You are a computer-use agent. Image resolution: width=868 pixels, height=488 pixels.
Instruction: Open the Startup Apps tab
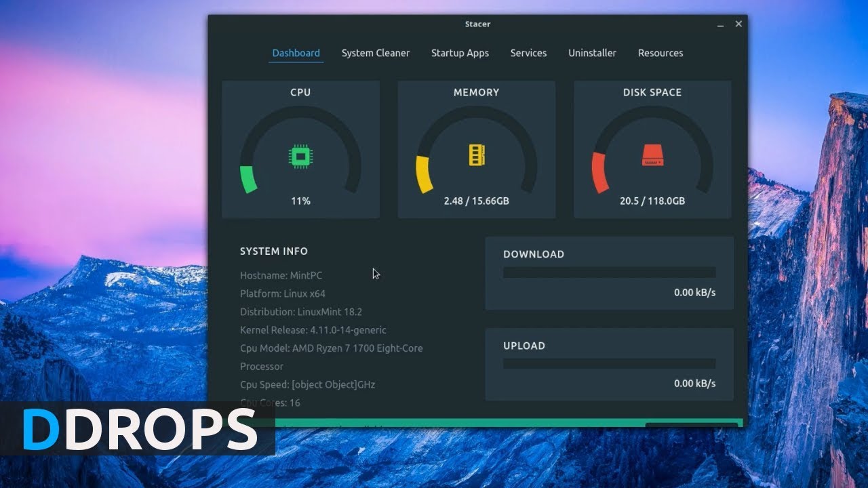(x=460, y=53)
